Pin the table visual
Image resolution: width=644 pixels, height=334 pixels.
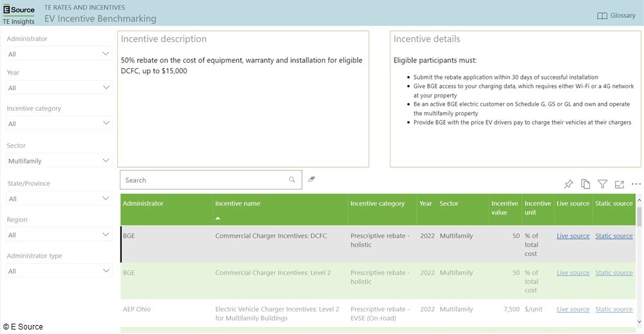coord(569,184)
